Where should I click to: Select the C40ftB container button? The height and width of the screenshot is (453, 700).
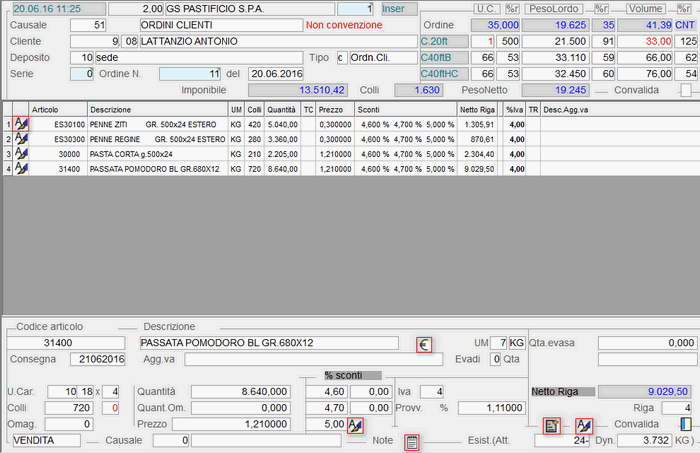click(x=444, y=58)
